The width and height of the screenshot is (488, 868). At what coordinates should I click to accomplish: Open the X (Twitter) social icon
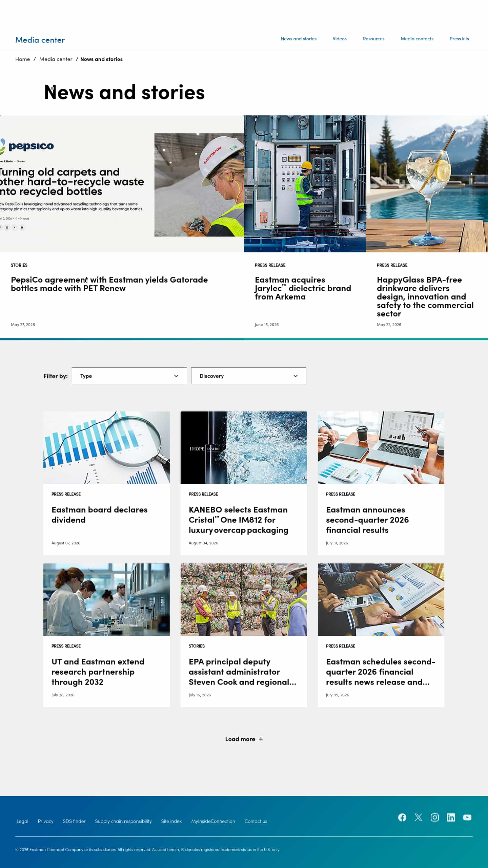pyautogui.click(x=419, y=817)
